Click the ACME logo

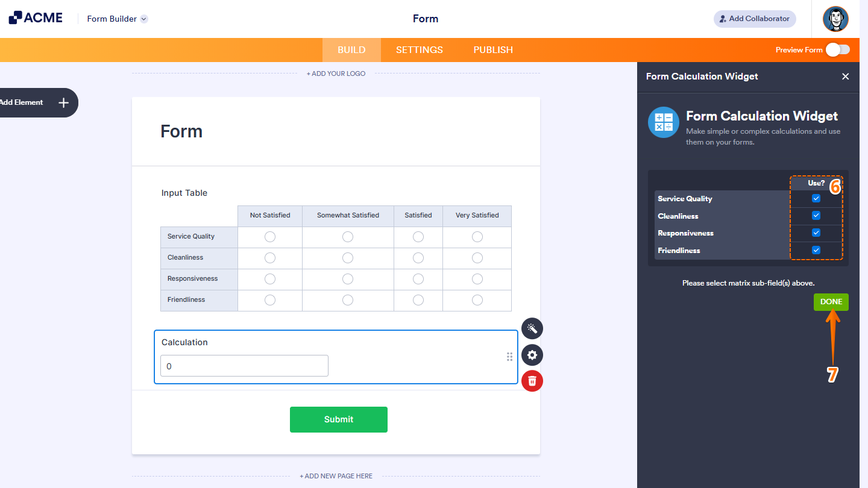36,18
